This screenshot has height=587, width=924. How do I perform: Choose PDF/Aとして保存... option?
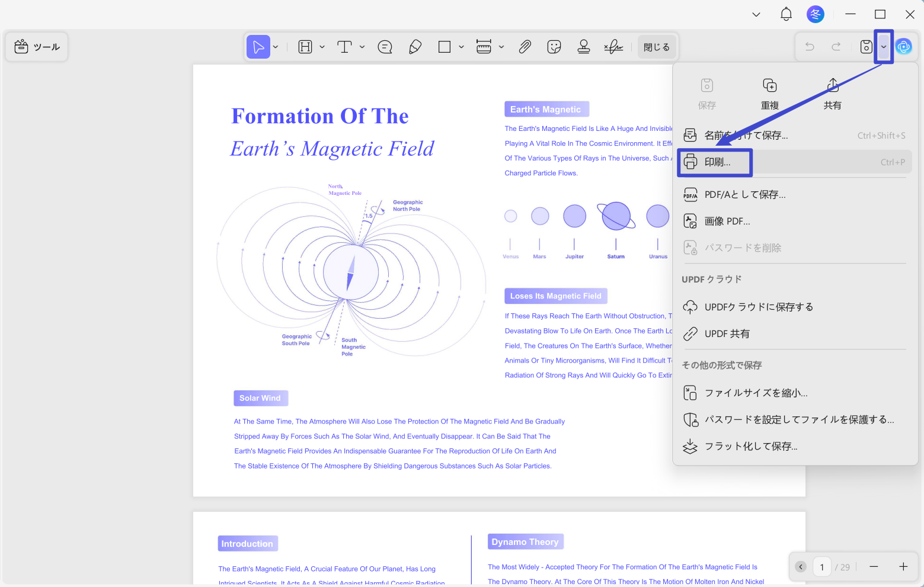tap(794, 195)
